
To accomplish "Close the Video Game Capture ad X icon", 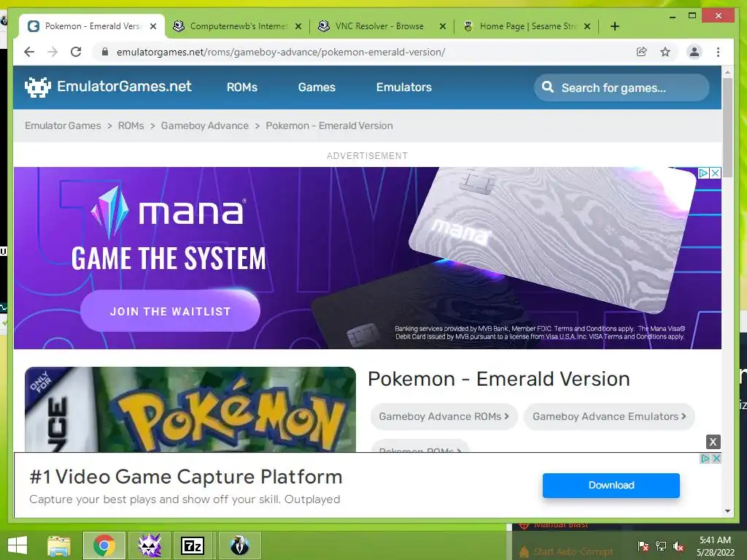I will click(716, 458).
